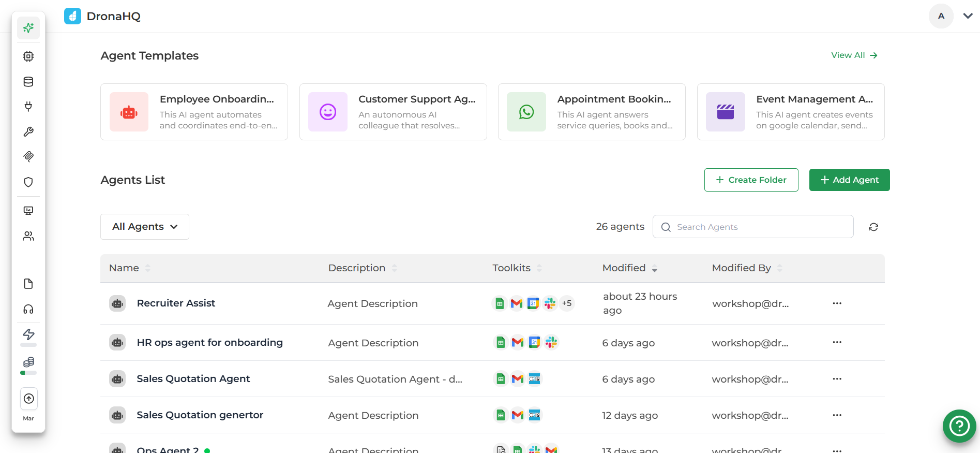The height and width of the screenshot is (453, 980).
Task: Click the Customer Support smiley icon
Action: click(328, 112)
